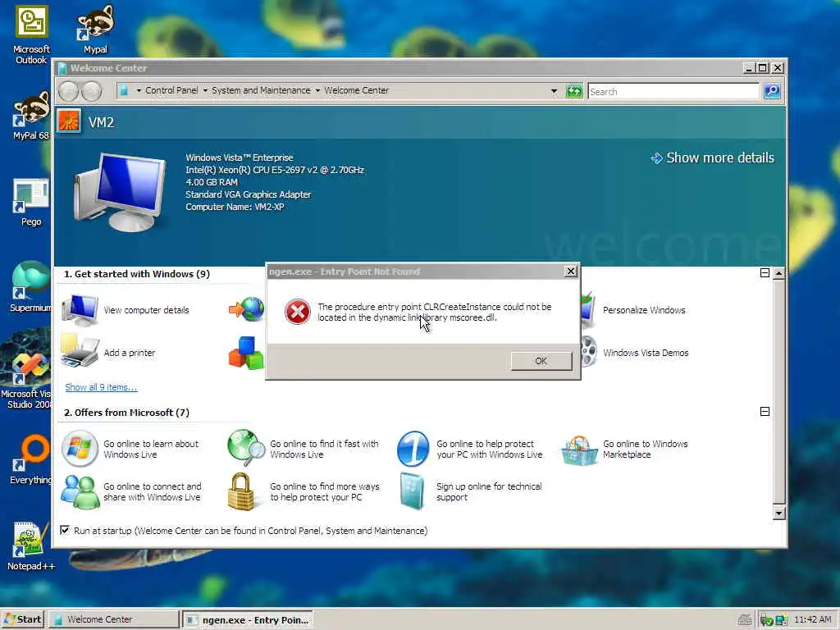
Task: Click Go online to Windows Marketplace text
Action: [645, 449]
